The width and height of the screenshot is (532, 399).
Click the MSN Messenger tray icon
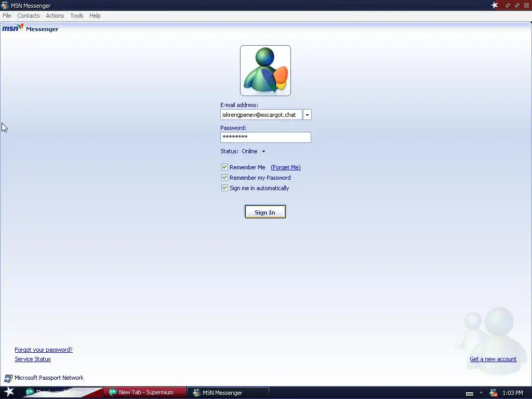tap(494, 393)
